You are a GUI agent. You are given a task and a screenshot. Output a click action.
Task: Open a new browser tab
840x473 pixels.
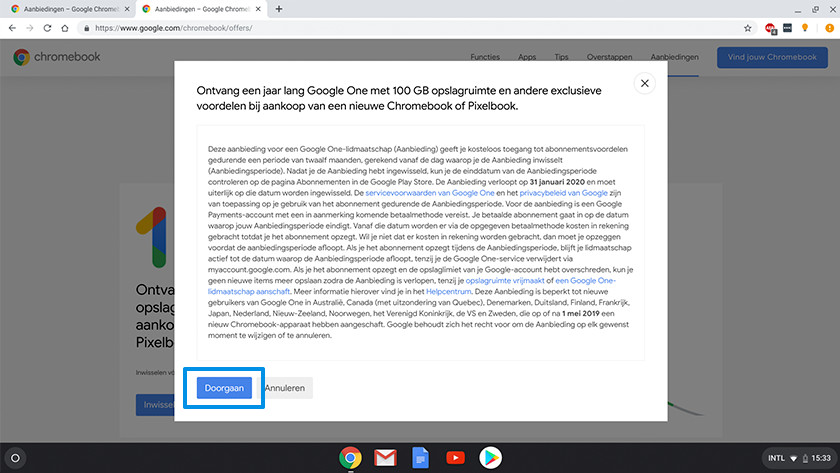[x=279, y=9]
